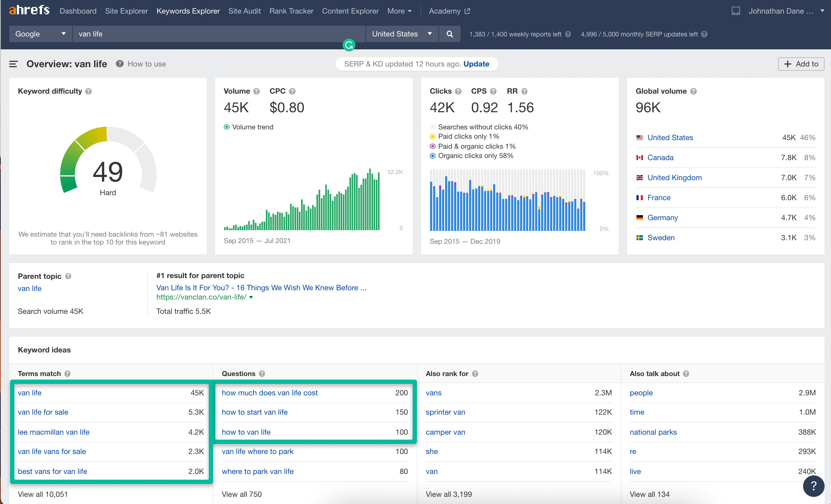Open the Google search engine dropdown
Image resolution: width=831 pixels, height=504 pixels.
[40, 34]
